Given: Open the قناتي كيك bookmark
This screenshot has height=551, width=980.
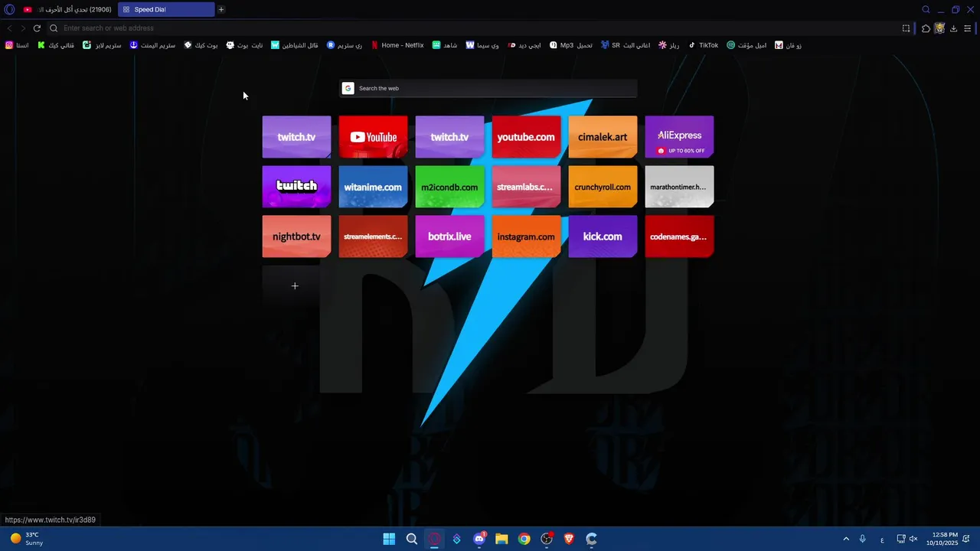Looking at the screenshot, I should click(56, 45).
